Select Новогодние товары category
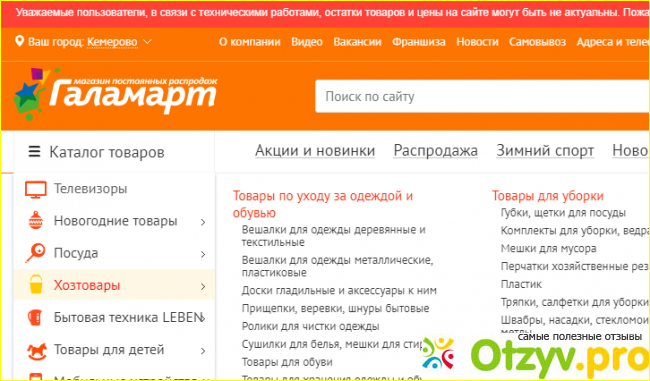 click(116, 221)
